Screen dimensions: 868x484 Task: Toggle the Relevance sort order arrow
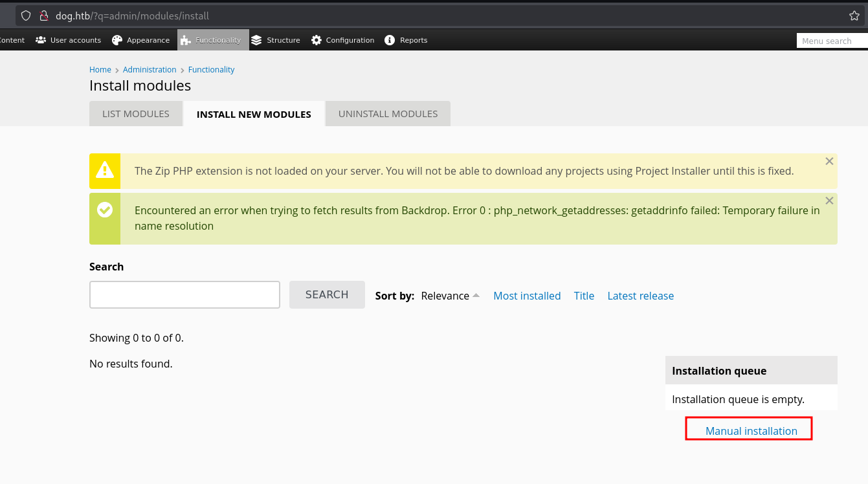[x=476, y=296]
